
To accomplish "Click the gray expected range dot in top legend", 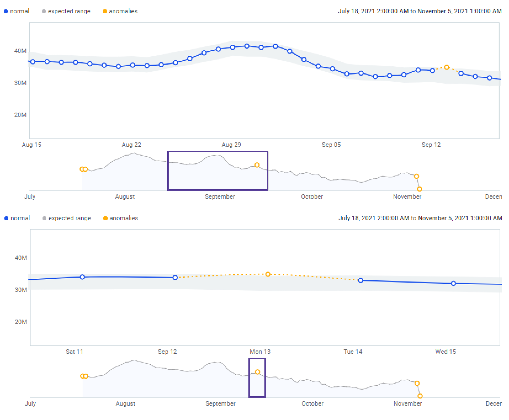I will [44, 11].
